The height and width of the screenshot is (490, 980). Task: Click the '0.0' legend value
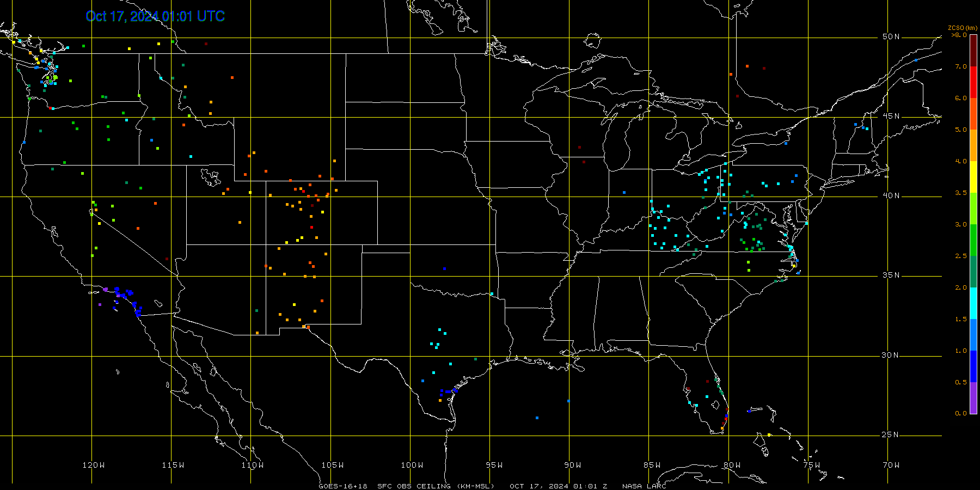coord(961,413)
